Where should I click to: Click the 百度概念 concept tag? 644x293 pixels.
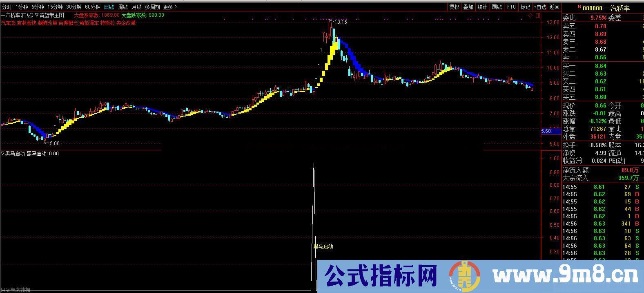68,23
